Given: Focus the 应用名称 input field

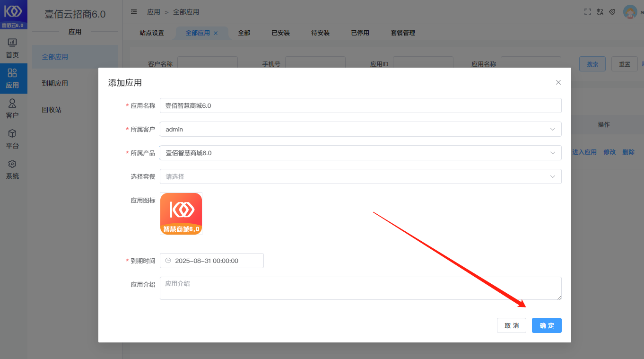Looking at the screenshot, I should [361, 105].
